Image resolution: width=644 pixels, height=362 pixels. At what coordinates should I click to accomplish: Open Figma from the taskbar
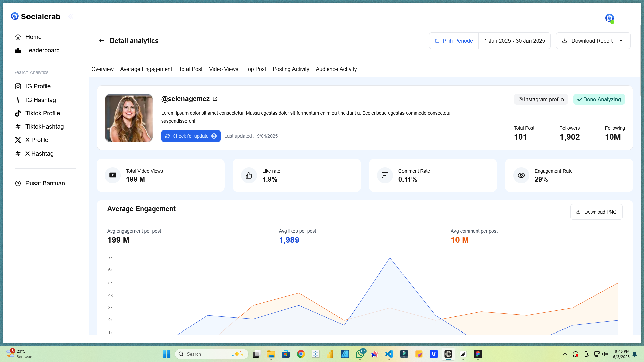point(478,354)
